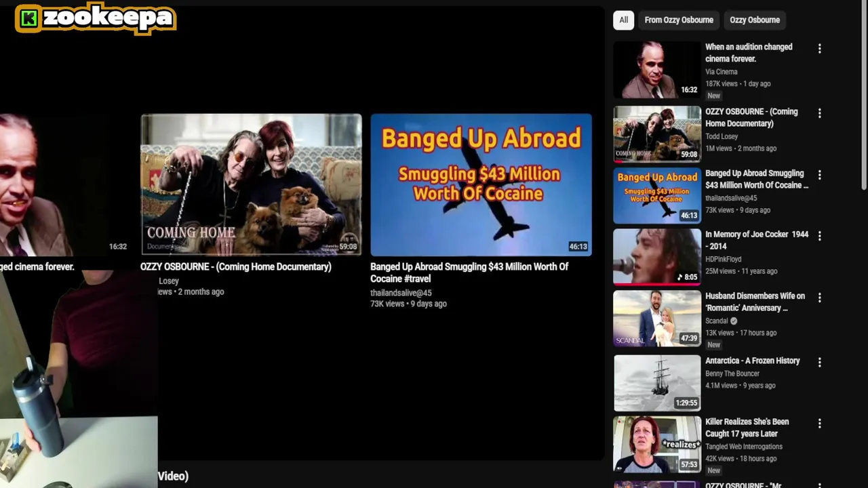Click the '25M views • 11 years ago' text
Screen dimensions: 868x488
pyautogui.click(x=741, y=271)
